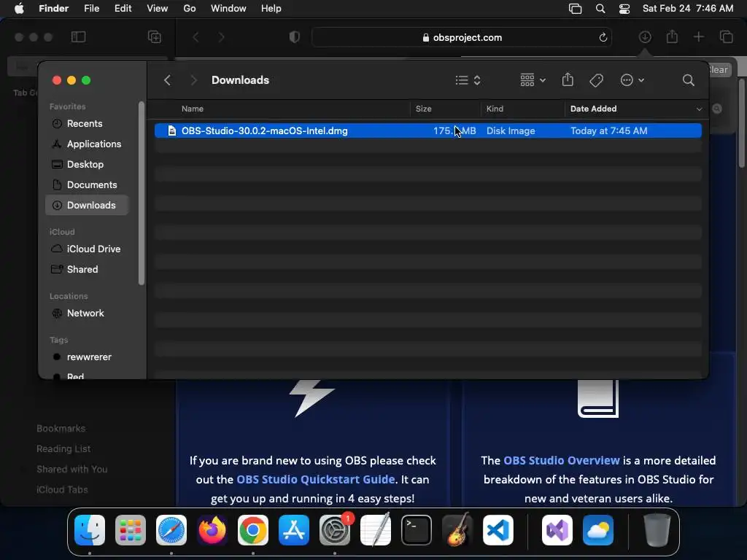Screen dimensions: 747x560
Task: Open iCloud Drive in the sidebar
Action: coord(87,249)
